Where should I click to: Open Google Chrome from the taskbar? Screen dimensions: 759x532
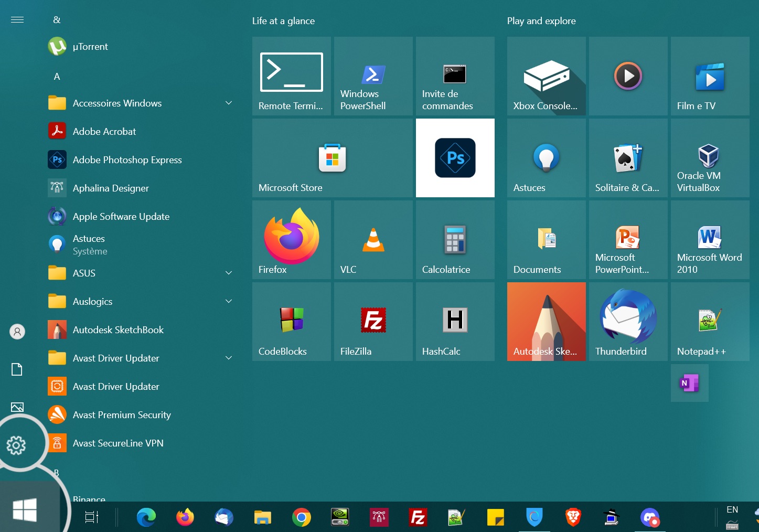pos(301,518)
